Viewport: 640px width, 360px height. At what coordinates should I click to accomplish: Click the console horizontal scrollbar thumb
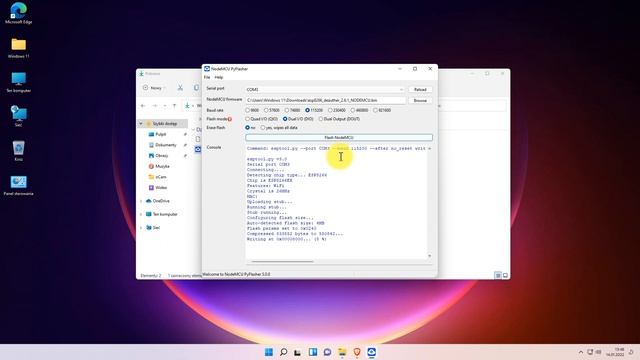click(x=282, y=262)
